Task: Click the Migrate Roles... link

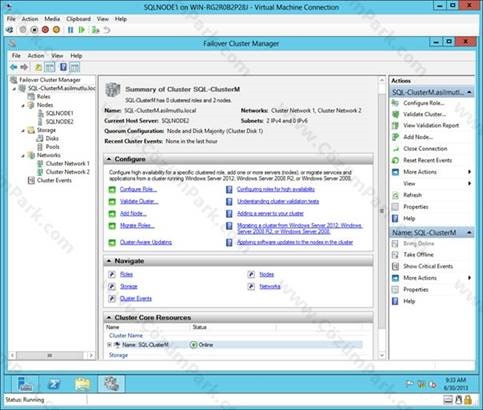Action: 137,226
